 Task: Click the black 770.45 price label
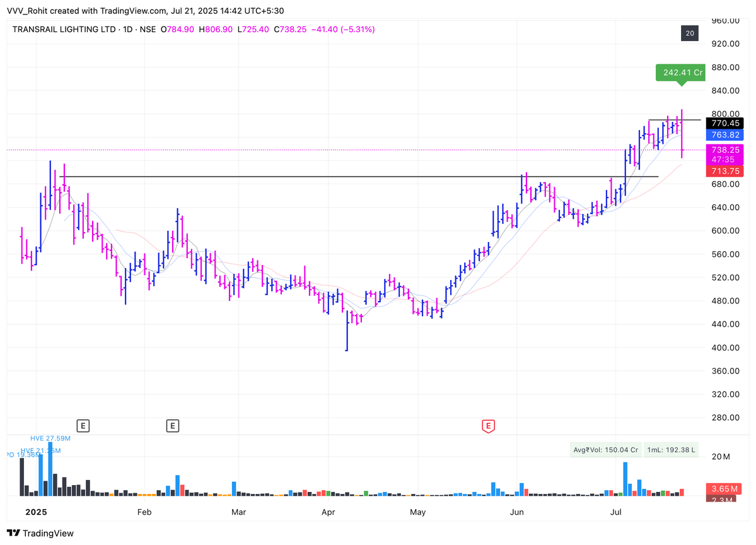[724, 124]
